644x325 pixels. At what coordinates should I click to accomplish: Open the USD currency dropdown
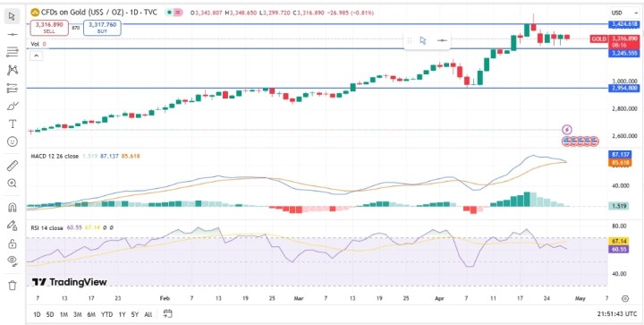624,13
